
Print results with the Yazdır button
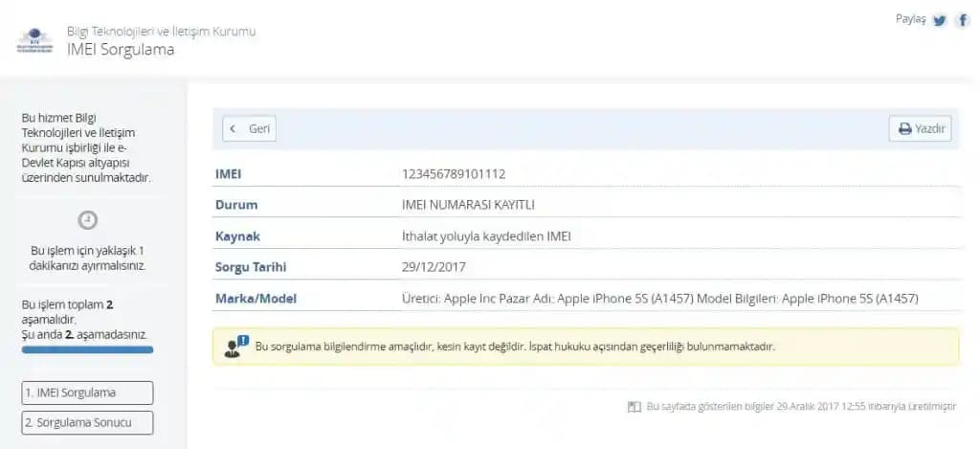coord(920,129)
